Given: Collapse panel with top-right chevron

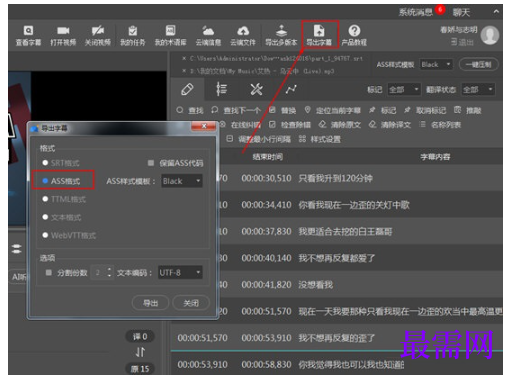Looking at the screenshot, I should pos(496,12).
